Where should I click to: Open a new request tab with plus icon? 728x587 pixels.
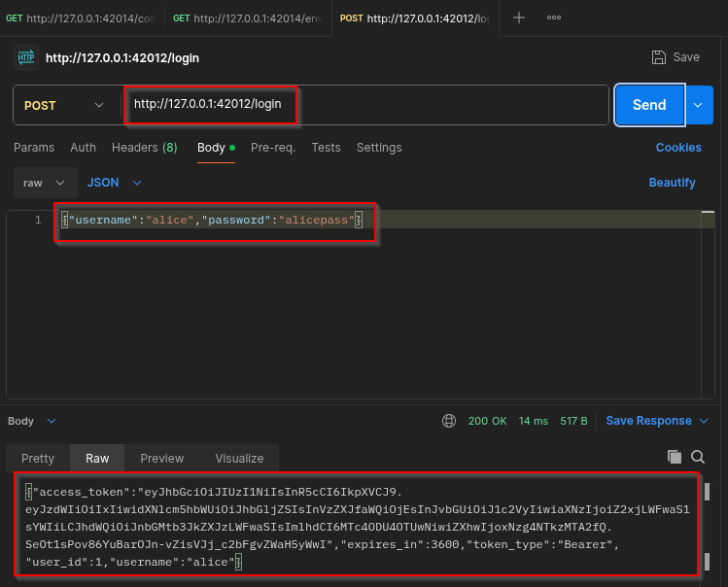519,17
